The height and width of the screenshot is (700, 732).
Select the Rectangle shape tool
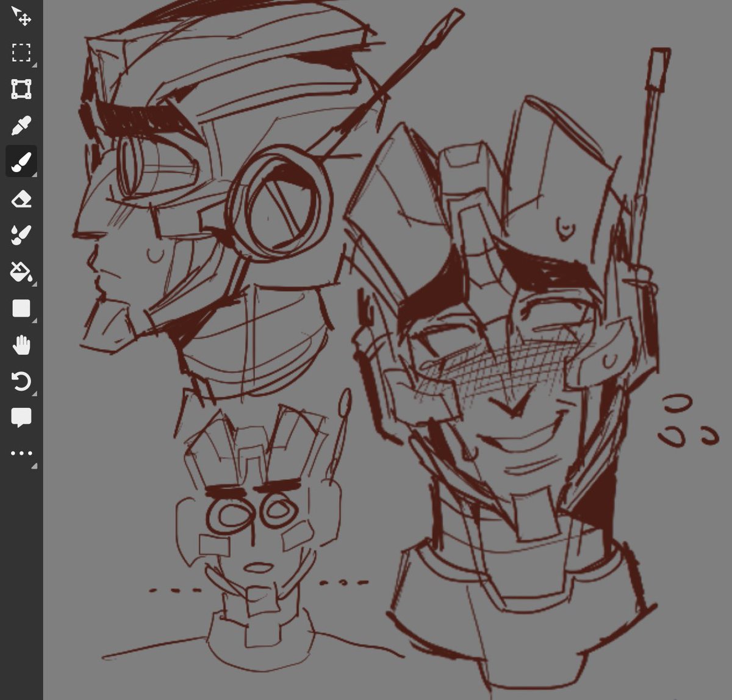pyautogui.click(x=21, y=308)
